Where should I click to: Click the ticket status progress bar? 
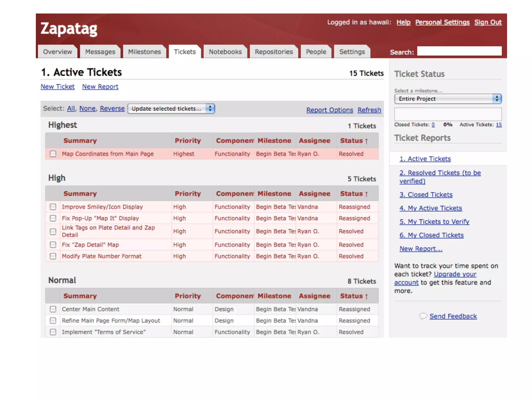(448, 114)
